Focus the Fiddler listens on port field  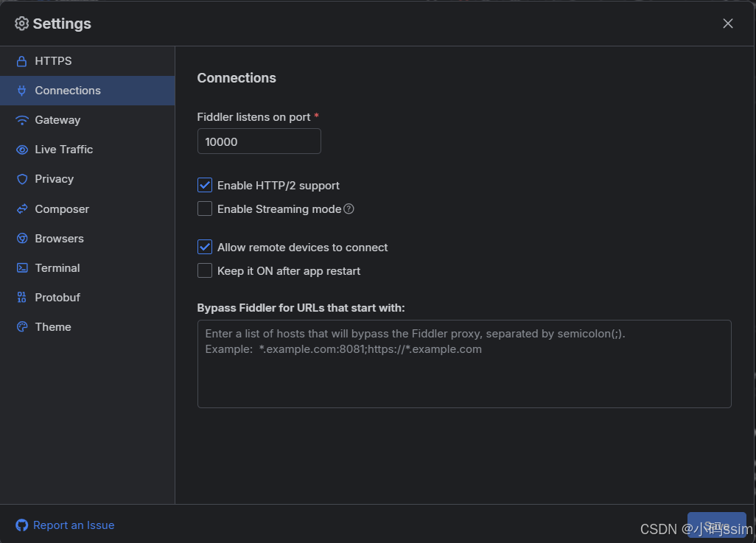[x=259, y=141]
